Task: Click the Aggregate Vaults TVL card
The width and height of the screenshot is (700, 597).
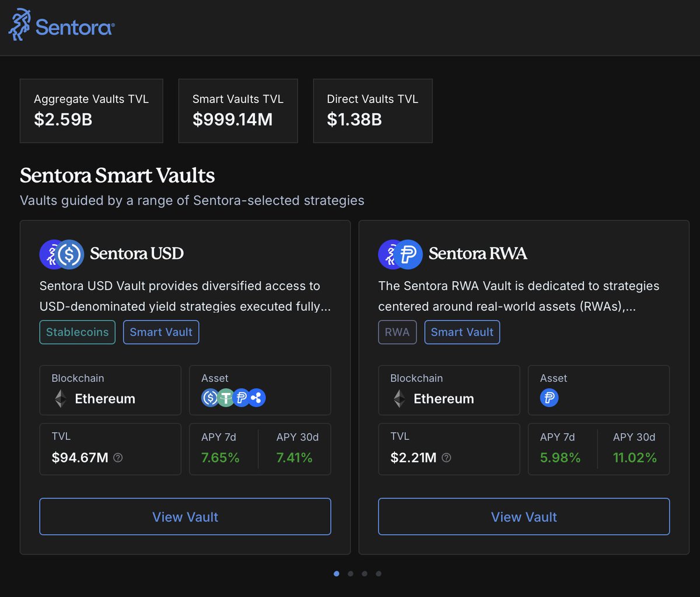Action: coord(92,111)
